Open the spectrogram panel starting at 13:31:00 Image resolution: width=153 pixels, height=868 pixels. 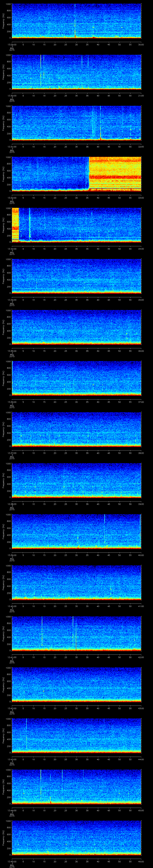(x=77, y=123)
